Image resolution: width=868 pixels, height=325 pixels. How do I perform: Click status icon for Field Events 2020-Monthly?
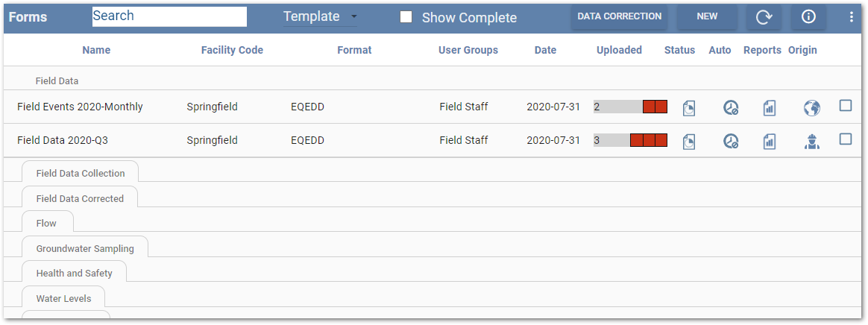coord(689,107)
